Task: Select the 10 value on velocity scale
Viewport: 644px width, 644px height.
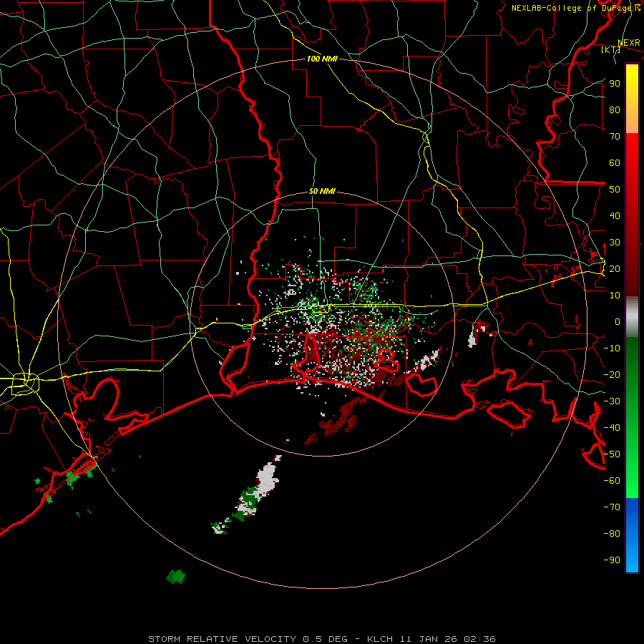Action: point(615,296)
